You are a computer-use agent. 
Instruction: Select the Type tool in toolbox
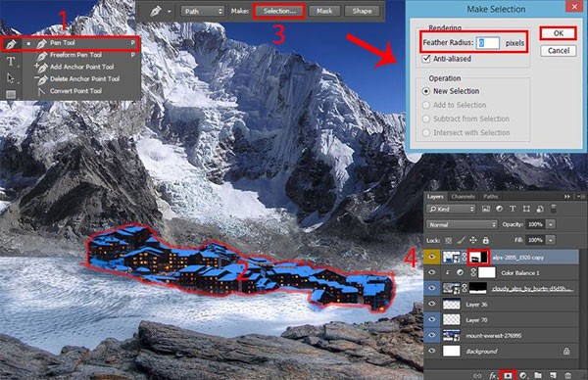click(x=11, y=61)
